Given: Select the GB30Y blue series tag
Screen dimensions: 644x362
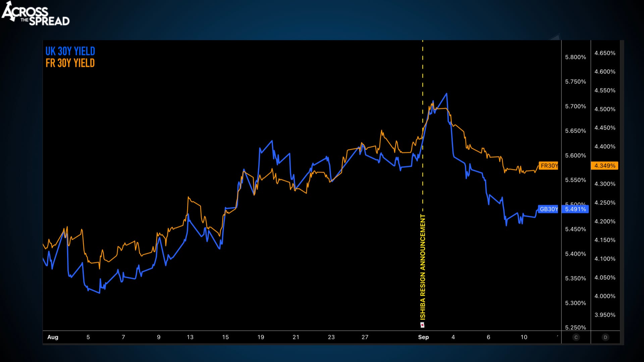Looking at the screenshot, I should click(x=548, y=209).
